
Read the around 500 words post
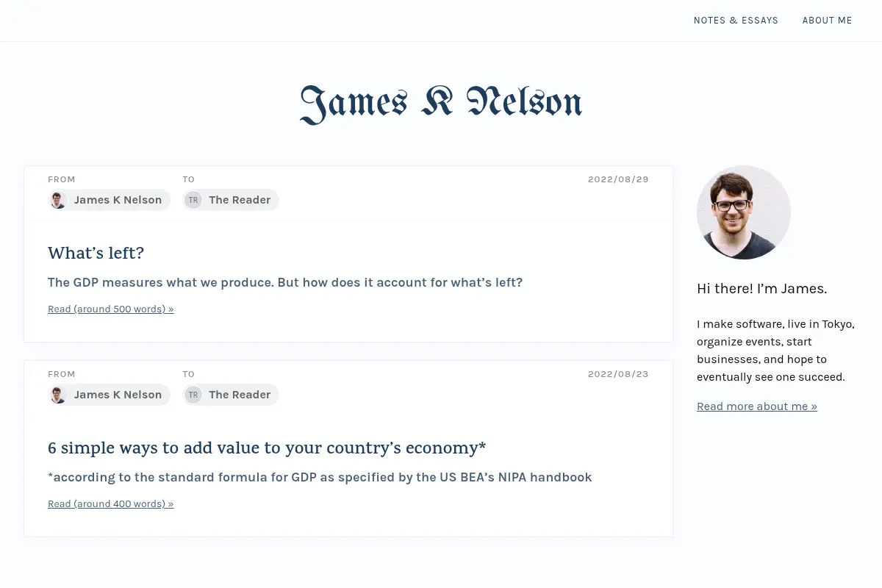tap(111, 309)
